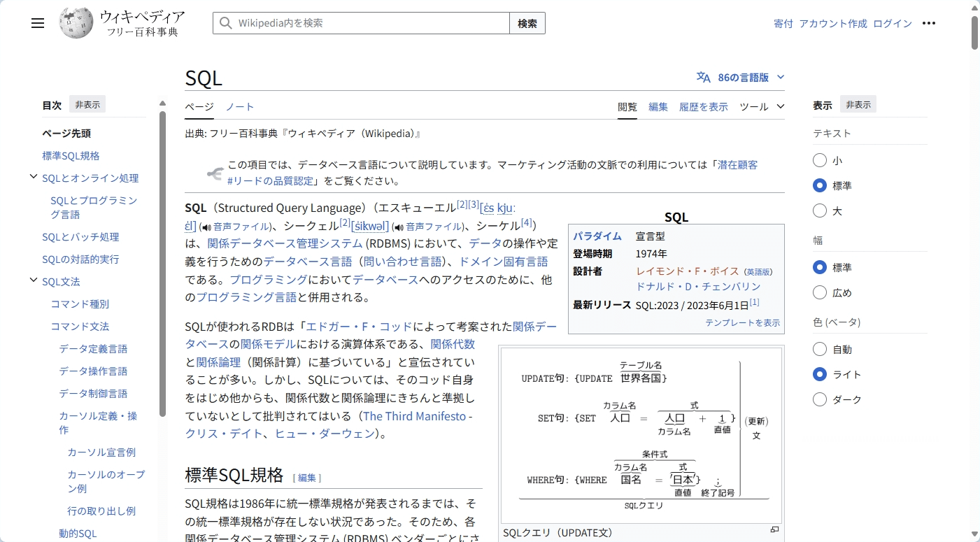Click the table of contents scrollbar

[162, 264]
